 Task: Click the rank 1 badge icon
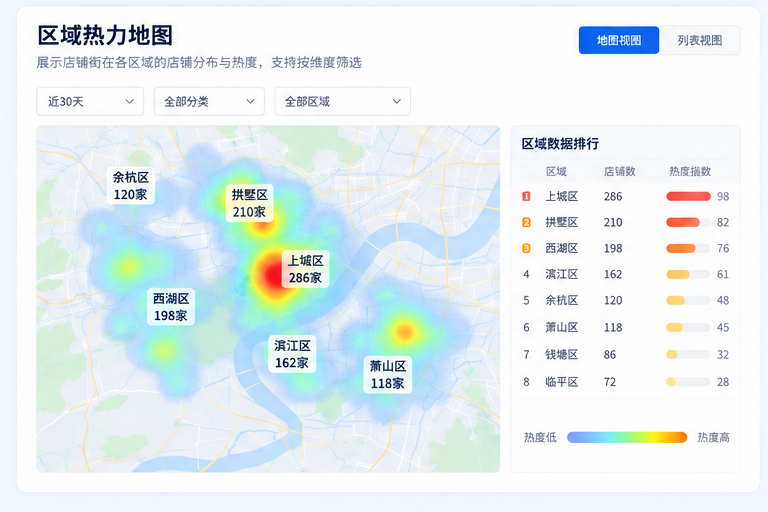point(527,196)
